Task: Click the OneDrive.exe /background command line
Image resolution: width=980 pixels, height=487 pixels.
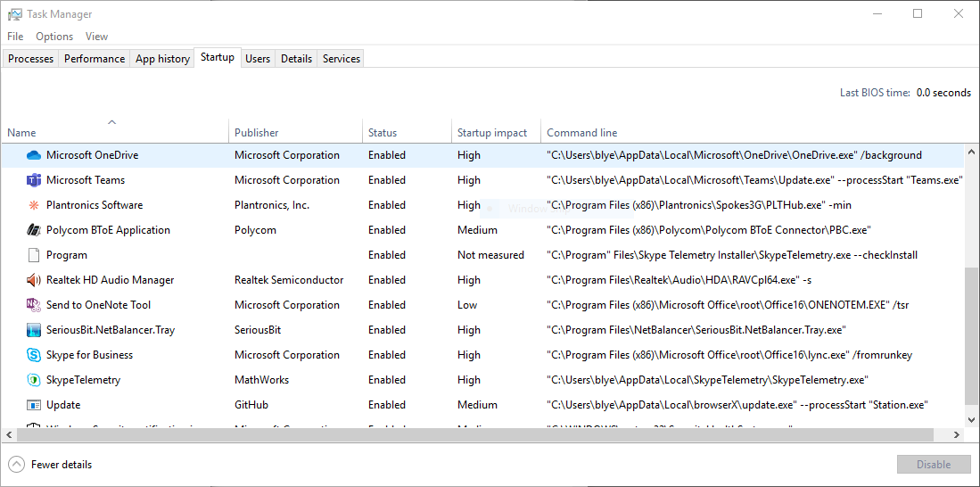Action: pos(735,155)
